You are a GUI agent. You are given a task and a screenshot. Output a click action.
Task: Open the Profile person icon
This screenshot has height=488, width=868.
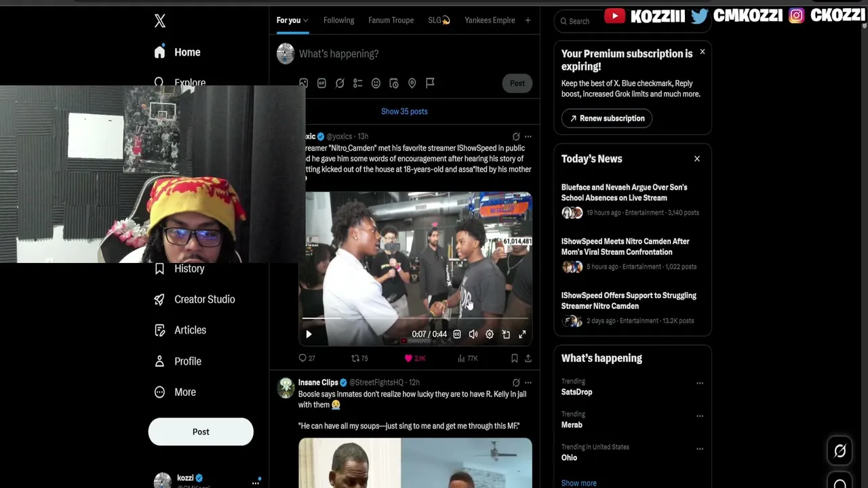pos(160,361)
